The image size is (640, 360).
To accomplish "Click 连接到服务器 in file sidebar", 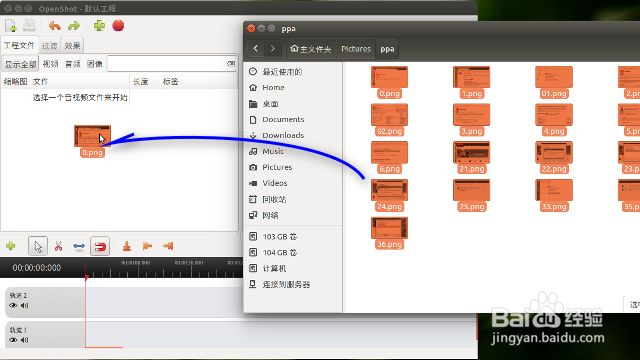I will 286,284.
